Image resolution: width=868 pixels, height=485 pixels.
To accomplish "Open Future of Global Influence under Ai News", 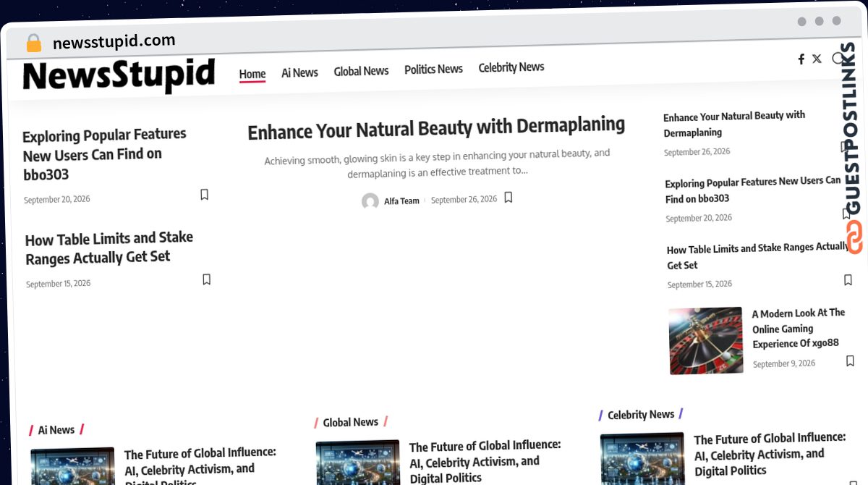I will click(x=200, y=467).
